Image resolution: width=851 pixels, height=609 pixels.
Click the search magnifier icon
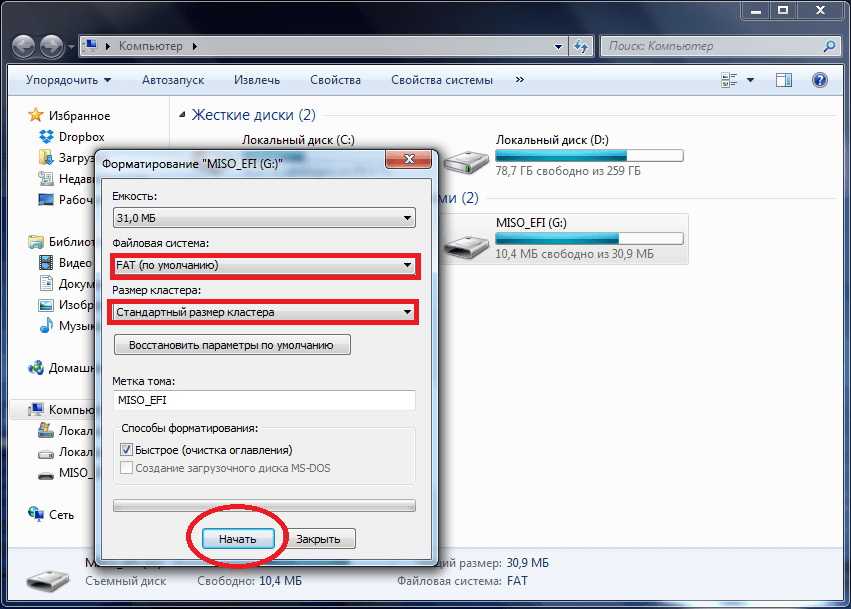click(829, 47)
